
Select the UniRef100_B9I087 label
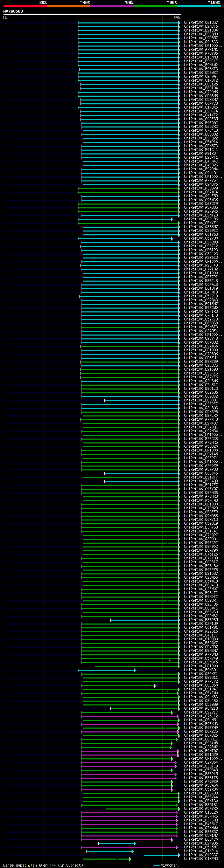click(x=201, y=573)
